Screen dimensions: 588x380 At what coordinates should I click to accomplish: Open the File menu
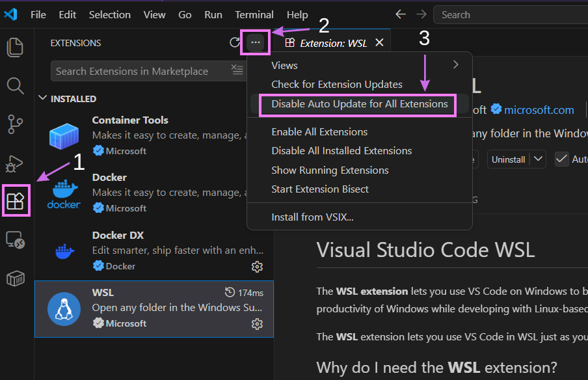pos(38,14)
